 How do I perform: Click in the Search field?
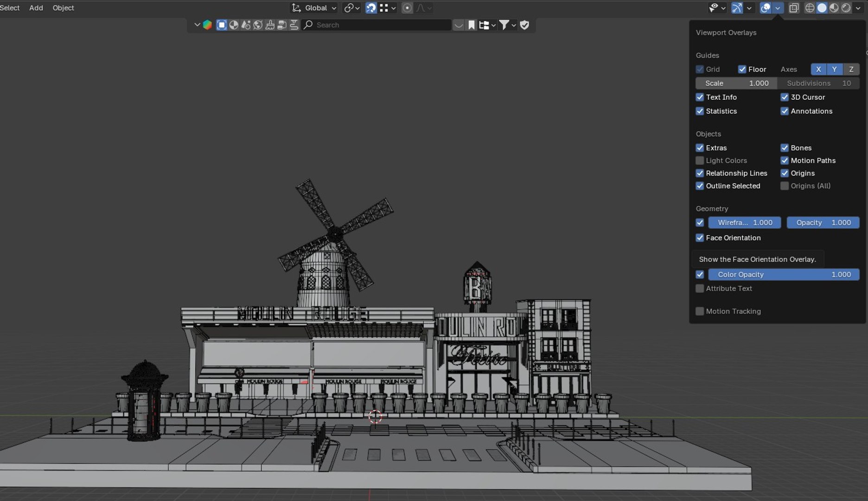(x=377, y=25)
